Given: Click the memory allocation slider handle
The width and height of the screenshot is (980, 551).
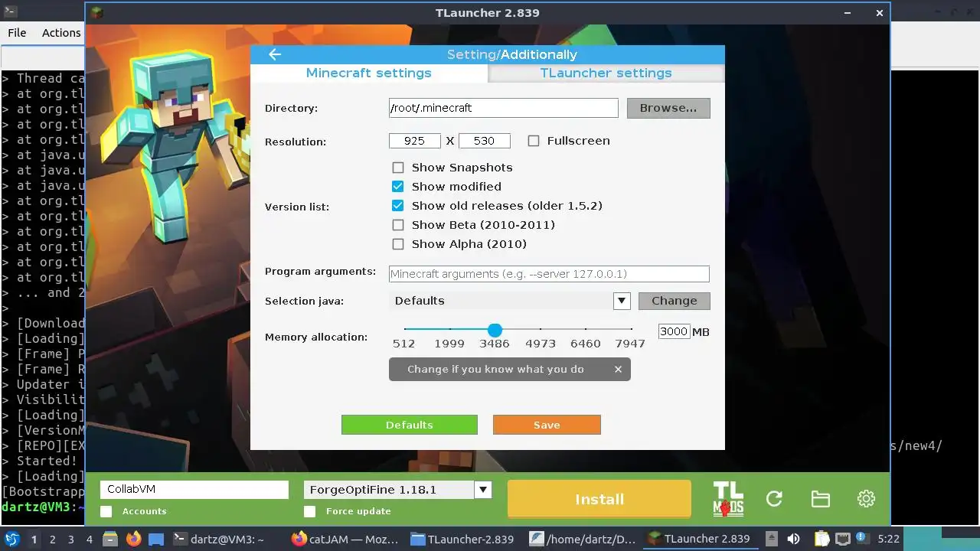Looking at the screenshot, I should tap(495, 330).
